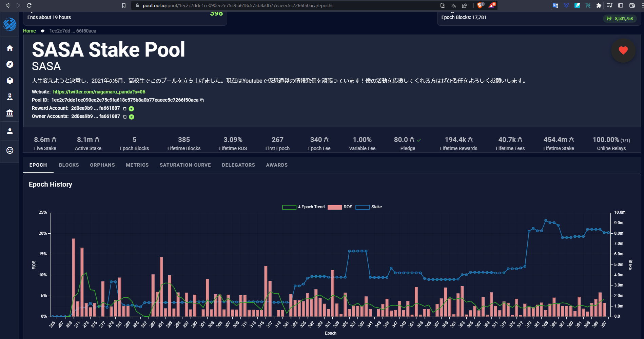Click the Home breadcrumb link
Viewport: 644px width, 339px height.
tap(29, 30)
